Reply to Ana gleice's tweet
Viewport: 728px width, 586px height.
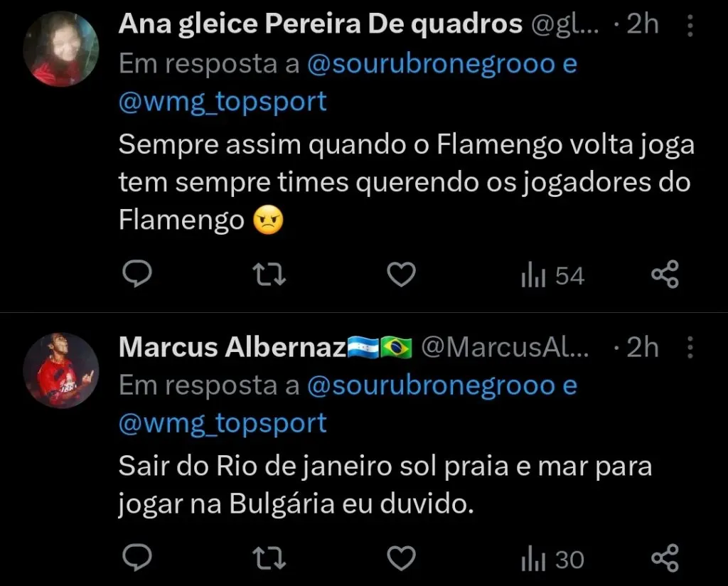tap(134, 274)
